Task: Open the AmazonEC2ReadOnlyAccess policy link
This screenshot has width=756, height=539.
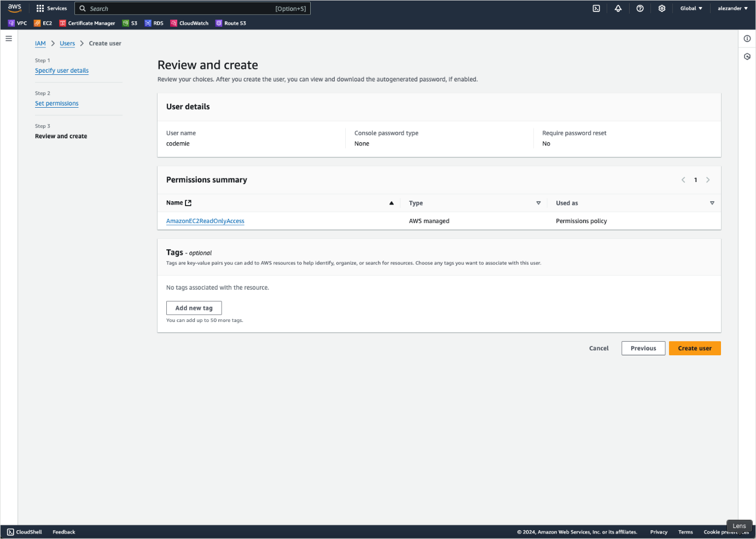Action: coord(205,221)
